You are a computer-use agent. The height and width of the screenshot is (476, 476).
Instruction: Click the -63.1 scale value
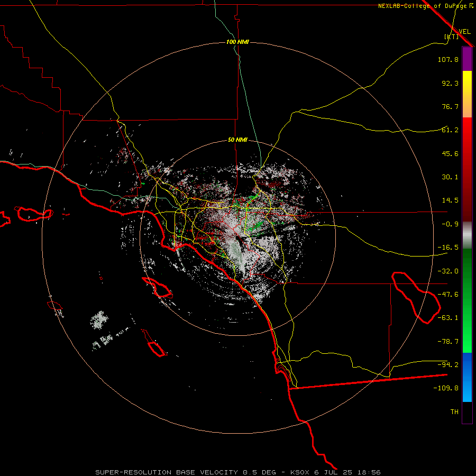click(448, 318)
